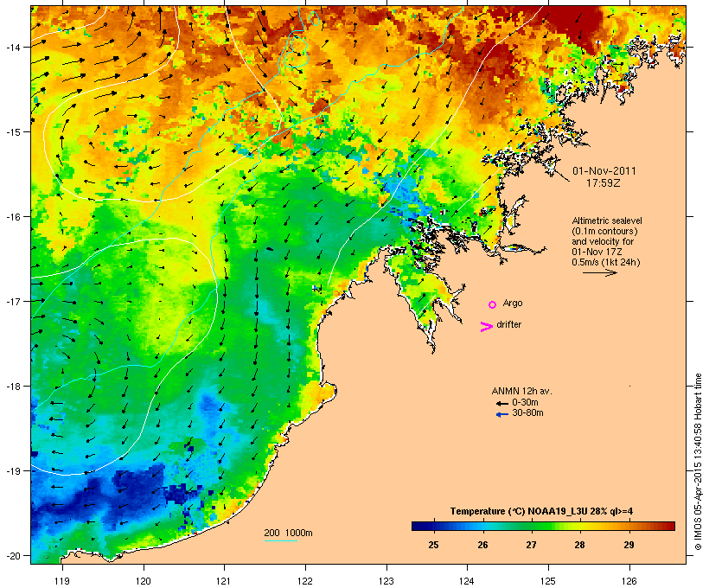The height and width of the screenshot is (588, 709).
Task: Click the '200 1000m' isobath label
Action: coord(288,533)
